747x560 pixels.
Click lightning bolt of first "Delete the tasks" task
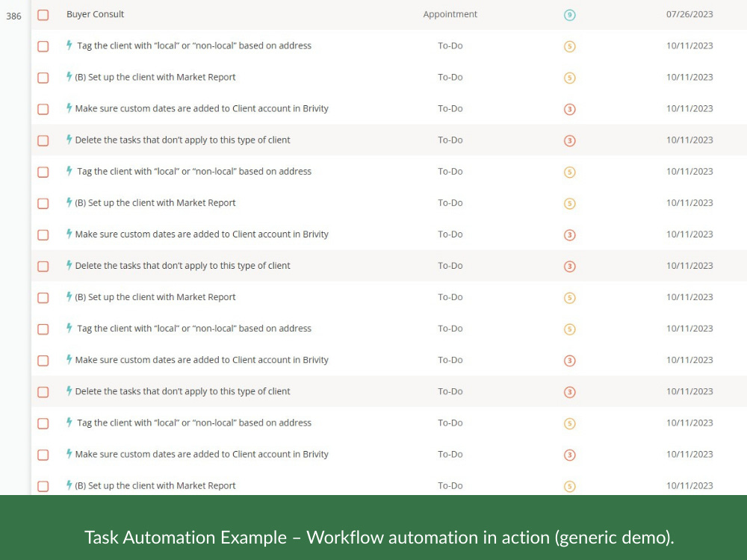tap(69, 140)
